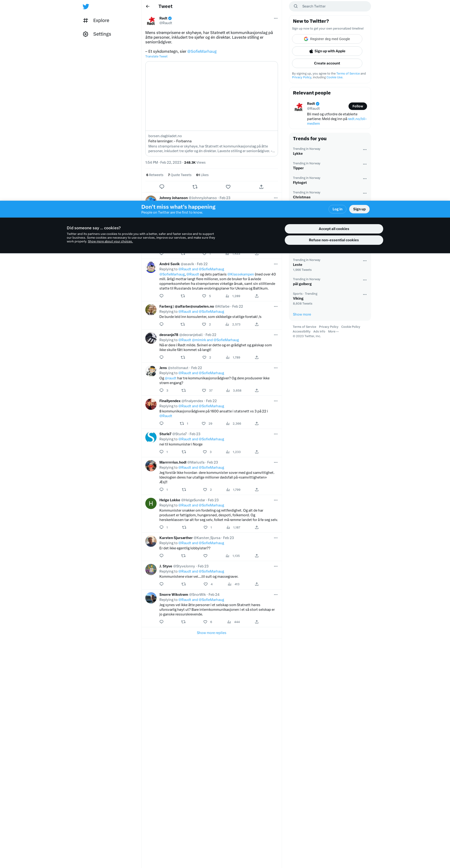Open the borsen.dagbladet.no link card image
The image size is (450, 868).
(212, 96)
